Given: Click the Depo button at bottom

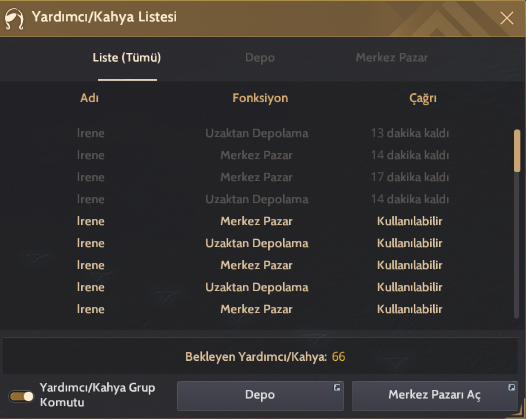Looking at the screenshot, I should (260, 396).
